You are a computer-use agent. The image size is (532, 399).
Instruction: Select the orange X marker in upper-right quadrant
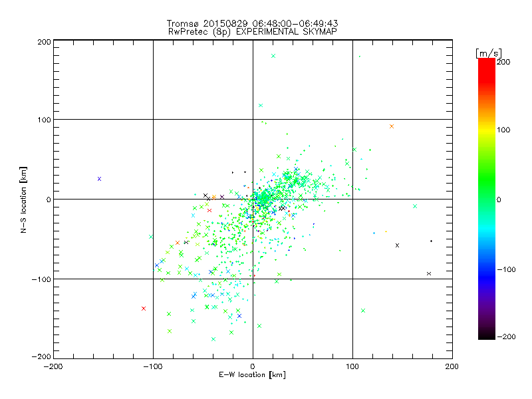[x=392, y=126]
